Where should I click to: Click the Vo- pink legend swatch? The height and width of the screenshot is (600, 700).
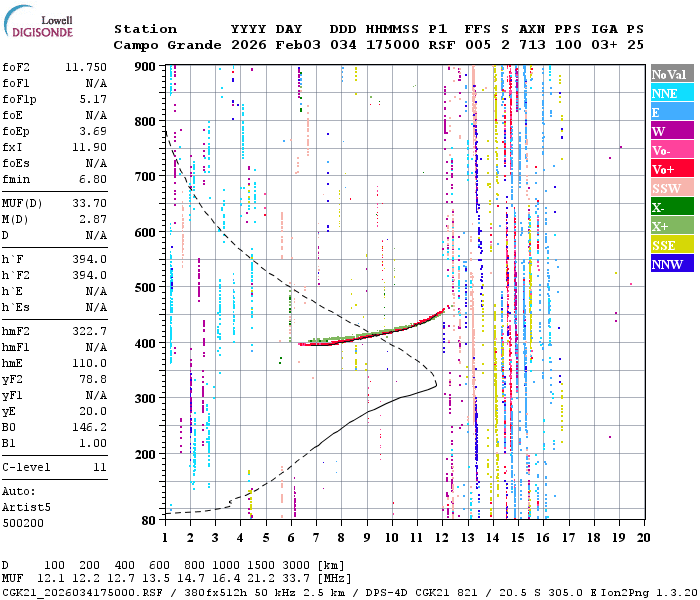(x=670, y=150)
